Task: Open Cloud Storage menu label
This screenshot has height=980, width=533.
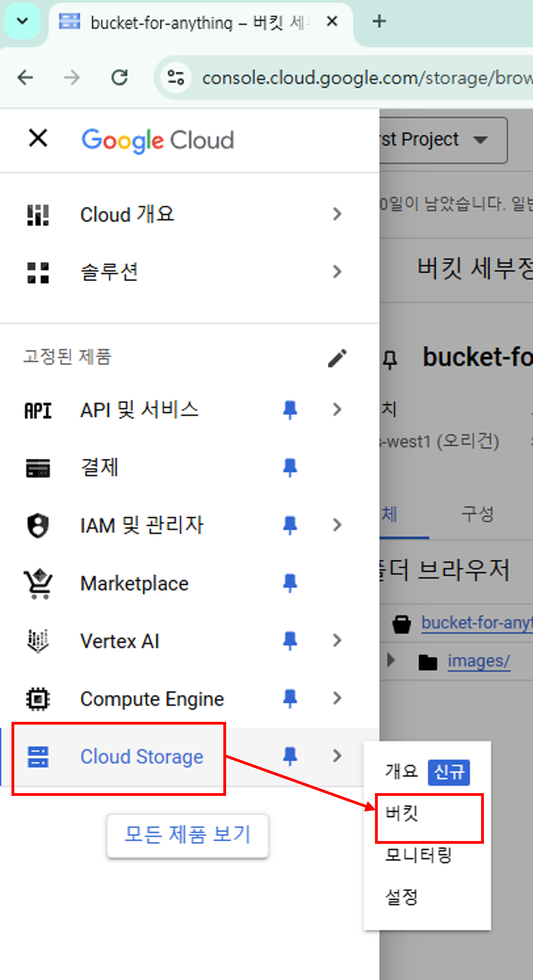Action: point(142,757)
